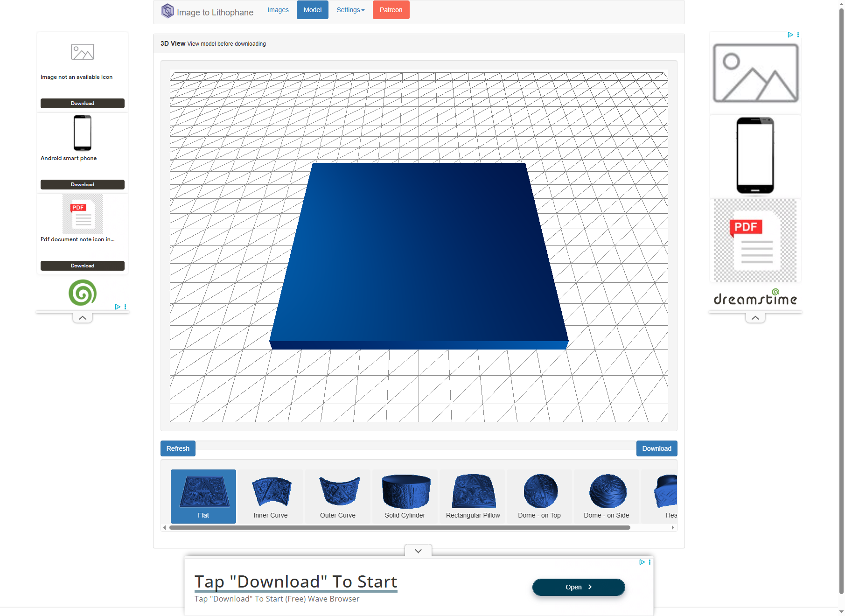
Task: Select the Rectangular Pillow shape
Action: [472, 496]
